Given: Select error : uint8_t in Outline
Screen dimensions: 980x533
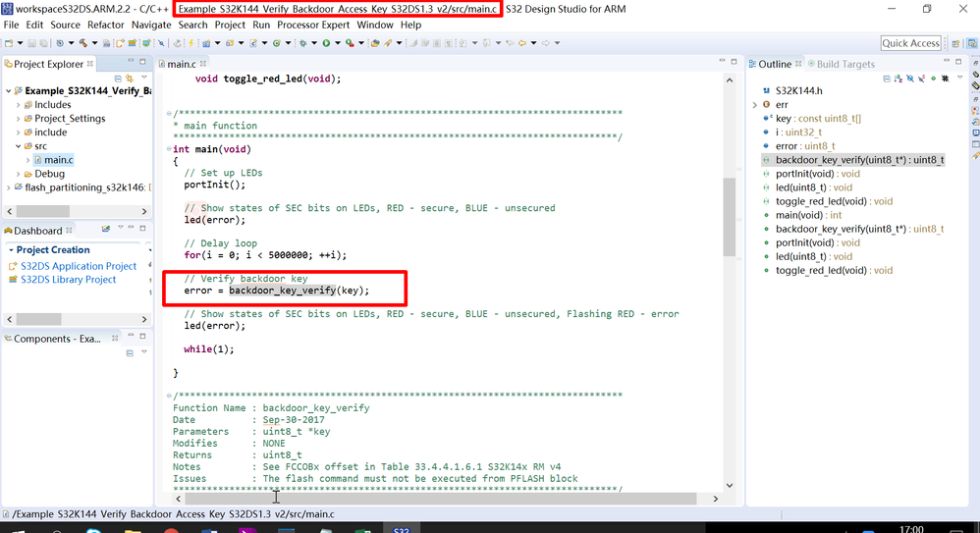Looking at the screenshot, I should (805, 146).
